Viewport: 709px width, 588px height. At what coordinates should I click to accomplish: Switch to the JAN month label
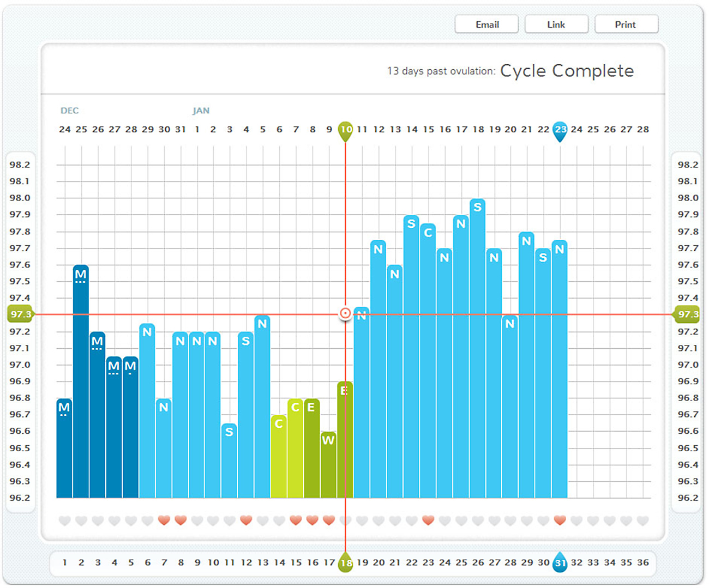click(x=201, y=110)
